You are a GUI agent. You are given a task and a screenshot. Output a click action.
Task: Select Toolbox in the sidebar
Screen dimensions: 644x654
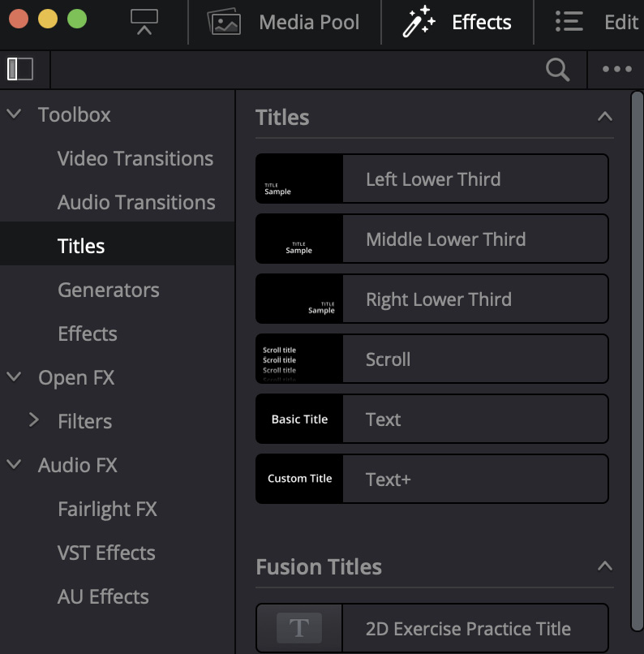tap(74, 114)
